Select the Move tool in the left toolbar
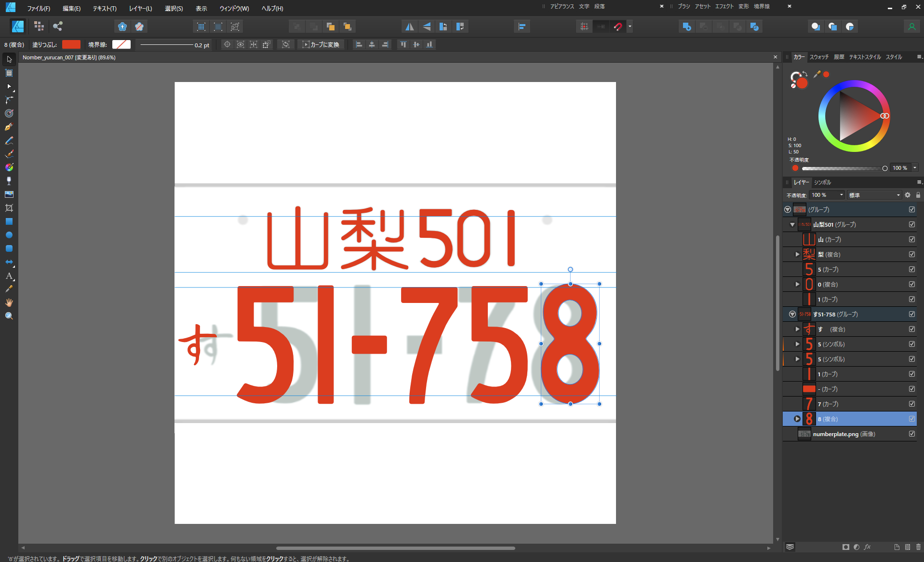Viewport: 924px width, 562px height. click(9, 59)
